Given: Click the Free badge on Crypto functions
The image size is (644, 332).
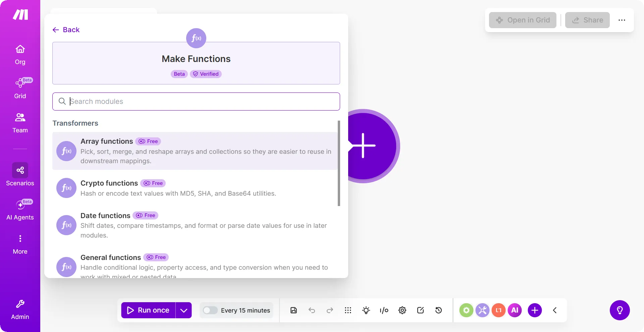Looking at the screenshot, I should click(x=153, y=183).
